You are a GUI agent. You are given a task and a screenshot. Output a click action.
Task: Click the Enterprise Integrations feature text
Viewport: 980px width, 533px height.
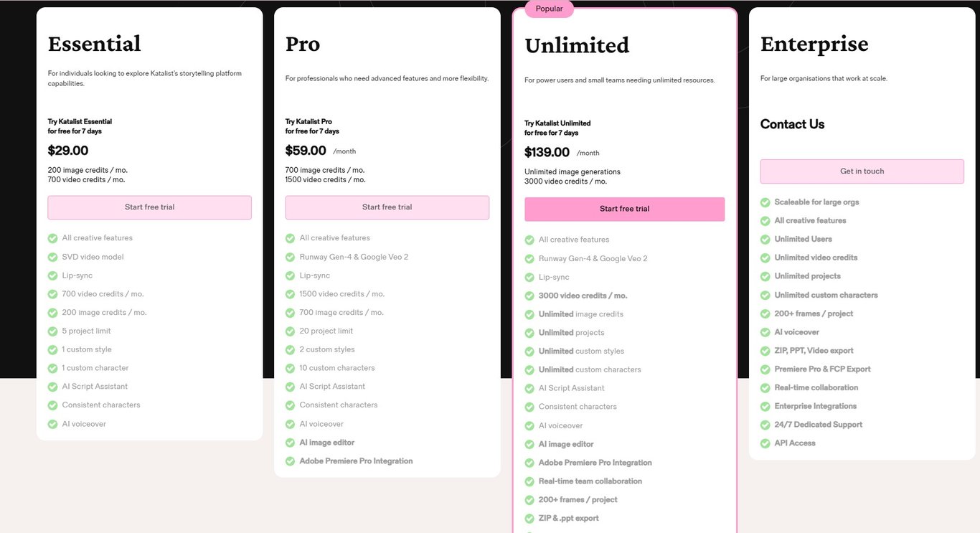click(815, 406)
